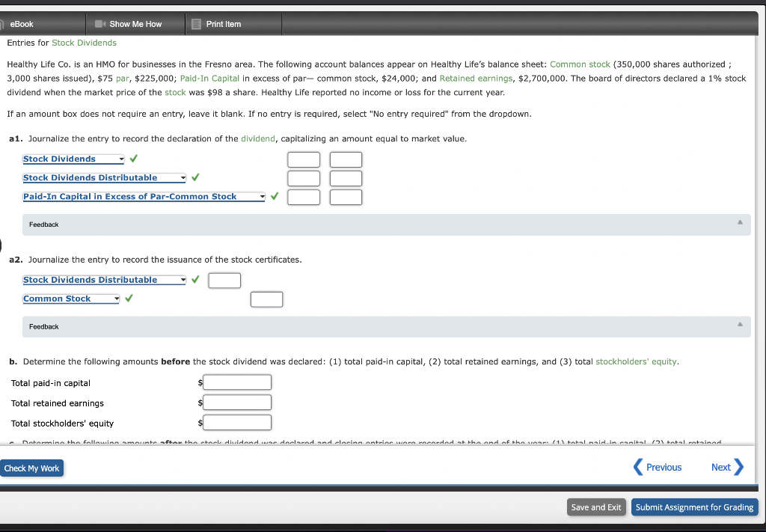The height and width of the screenshot is (532, 766).
Task: Open the Paid-In Capital glossary link
Action: click(209, 79)
